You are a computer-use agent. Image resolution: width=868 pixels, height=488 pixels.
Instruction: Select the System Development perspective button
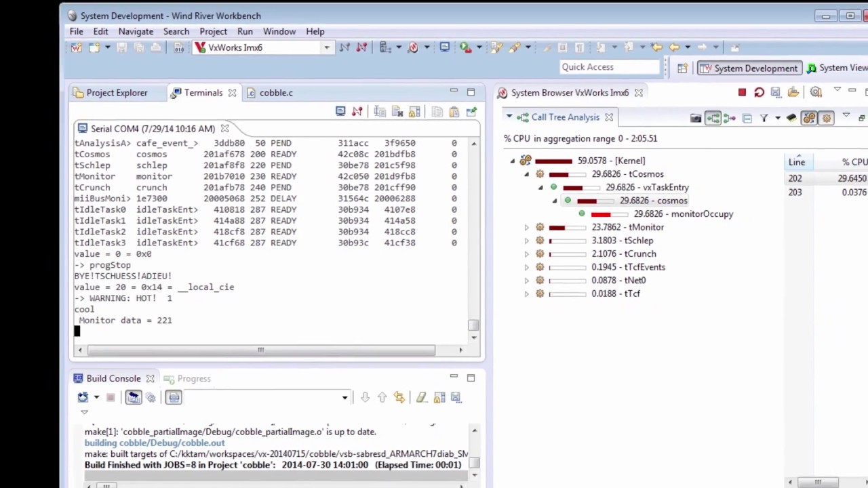click(x=750, y=68)
